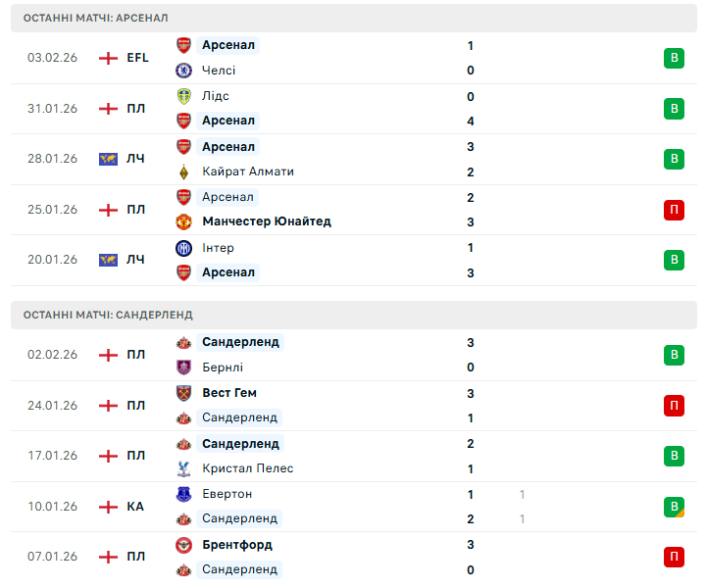Click the England flag beside EFL
The width and height of the screenshot is (706, 588).
click(108, 58)
